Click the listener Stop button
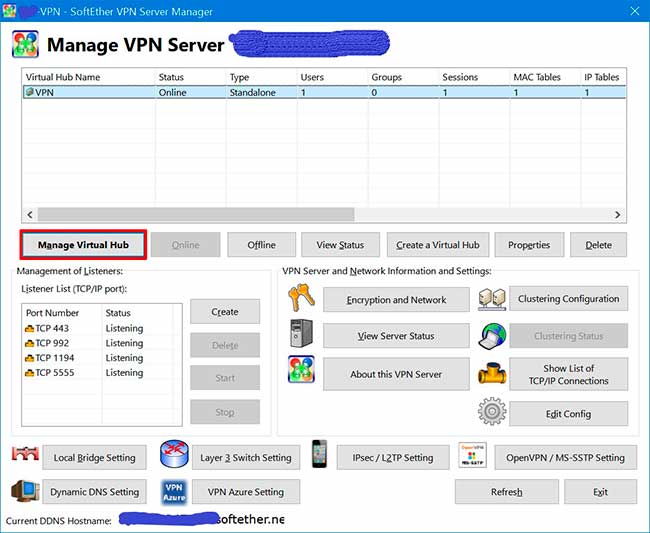 (225, 412)
